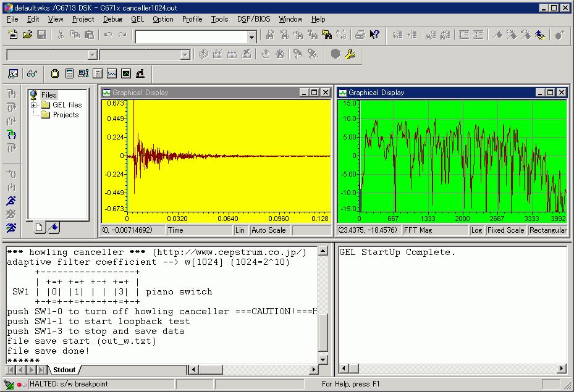Click the time/frequency graph icon
Viewport: 574px width, 392px height.
(x=112, y=74)
